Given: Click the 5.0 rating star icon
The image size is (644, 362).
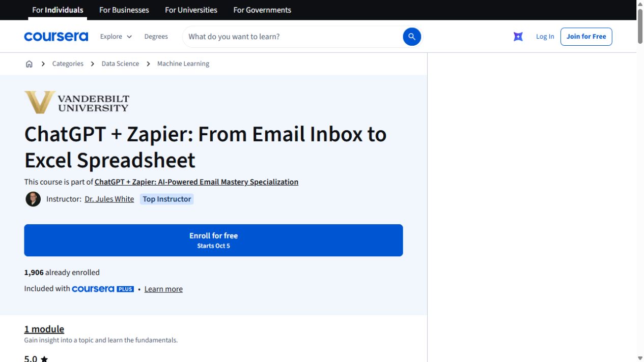Looking at the screenshot, I should pos(44,359).
